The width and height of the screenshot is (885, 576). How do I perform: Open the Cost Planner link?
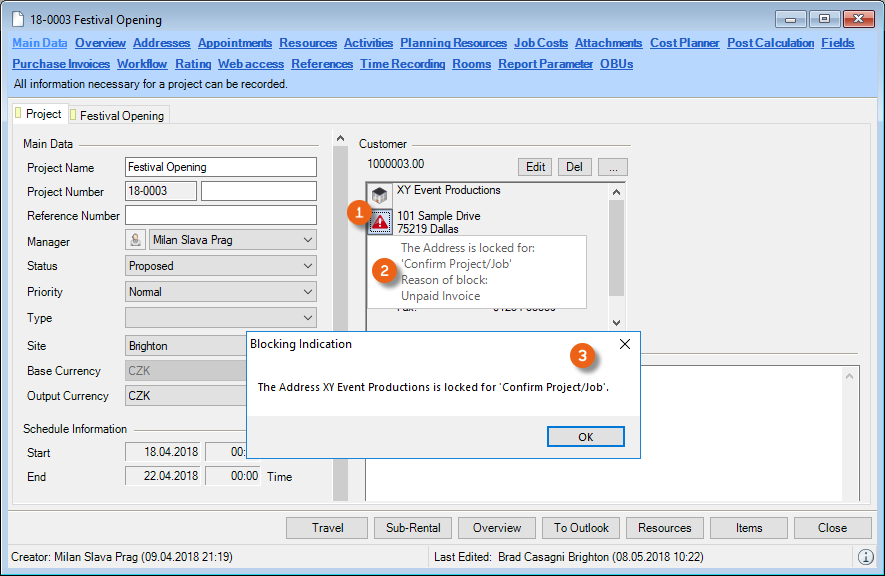pos(684,43)
